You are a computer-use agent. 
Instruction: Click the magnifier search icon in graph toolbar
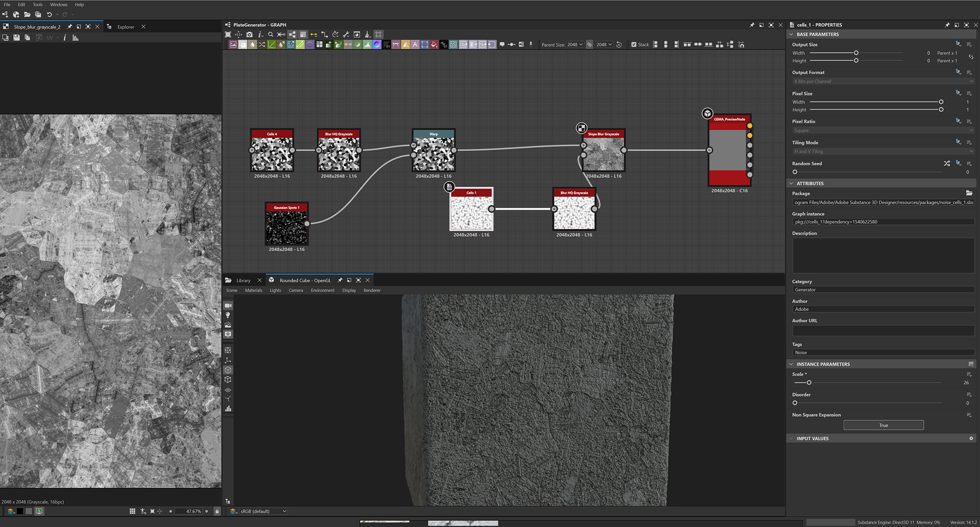tap(271, 35)
